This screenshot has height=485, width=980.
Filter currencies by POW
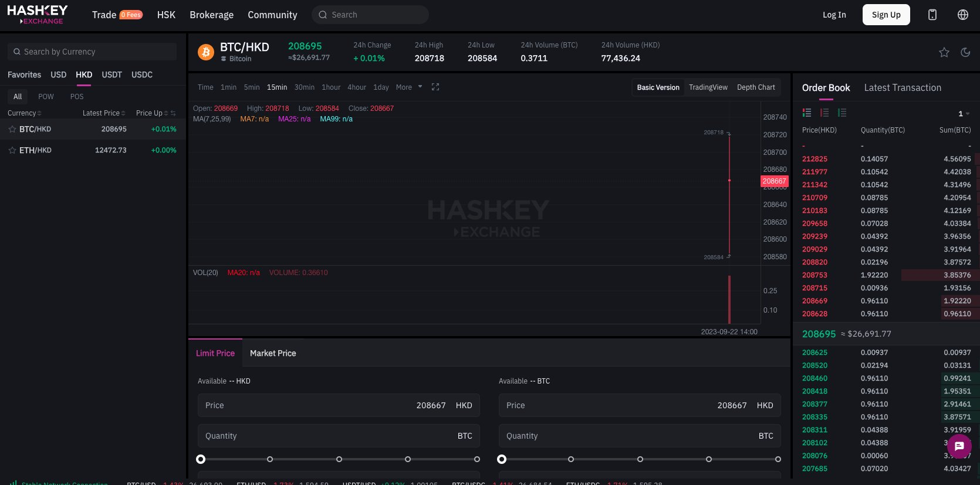pyautogui.click(x=46, y=97)
